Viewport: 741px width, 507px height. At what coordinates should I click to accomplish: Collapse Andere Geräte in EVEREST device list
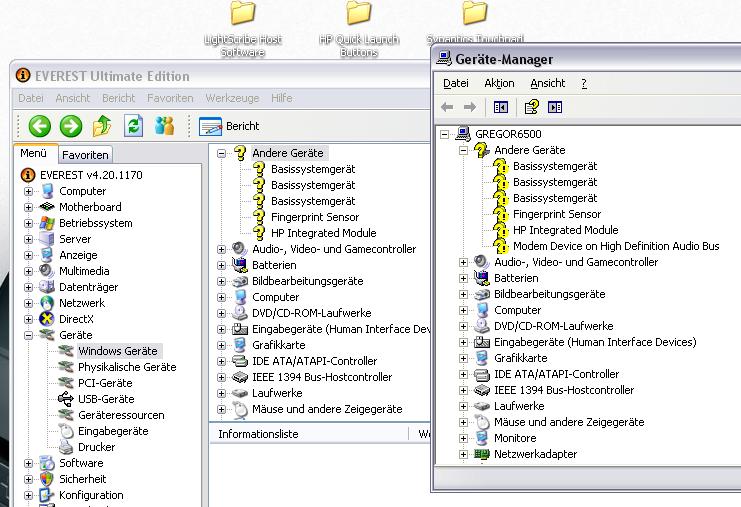(221, 153)
